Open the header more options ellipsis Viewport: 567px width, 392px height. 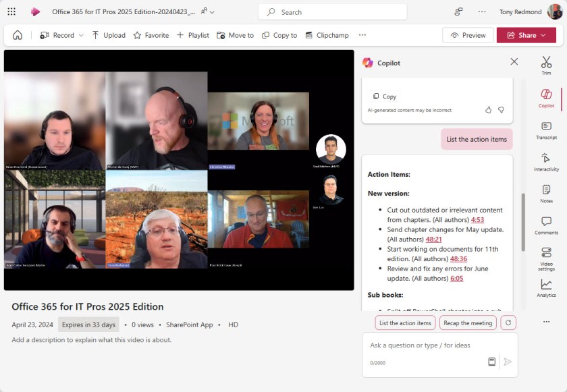482,12
